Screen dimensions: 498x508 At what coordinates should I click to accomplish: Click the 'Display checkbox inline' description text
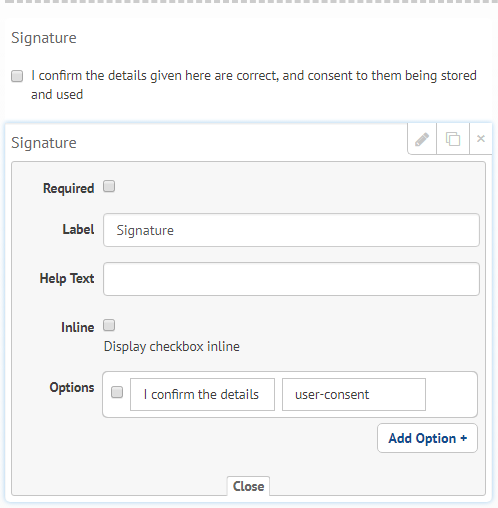[x=172, y=347]
